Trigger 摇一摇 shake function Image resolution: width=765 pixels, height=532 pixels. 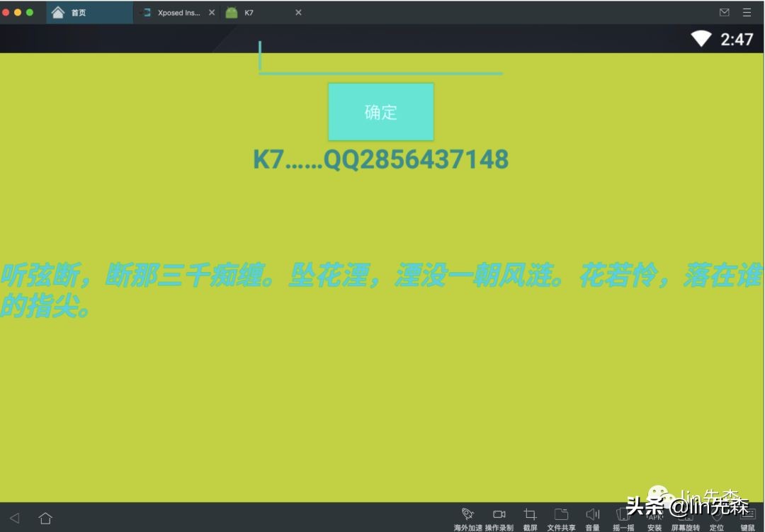(x=623, y=519)
